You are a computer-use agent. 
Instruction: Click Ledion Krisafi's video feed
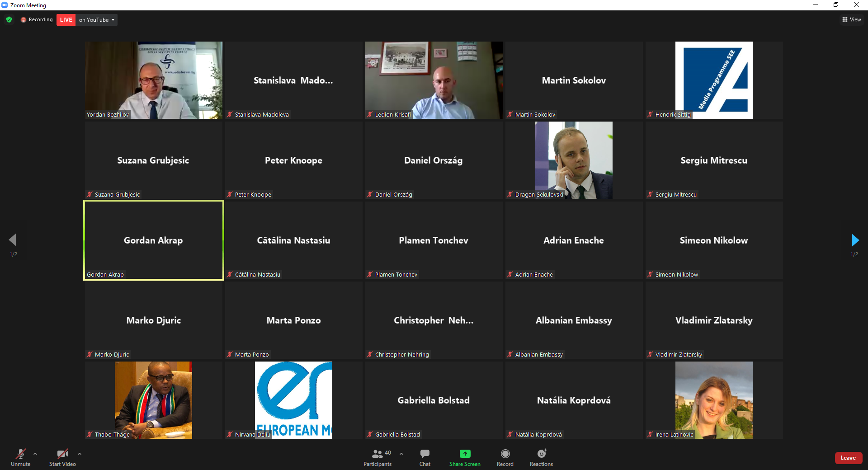tap(434, 80)
